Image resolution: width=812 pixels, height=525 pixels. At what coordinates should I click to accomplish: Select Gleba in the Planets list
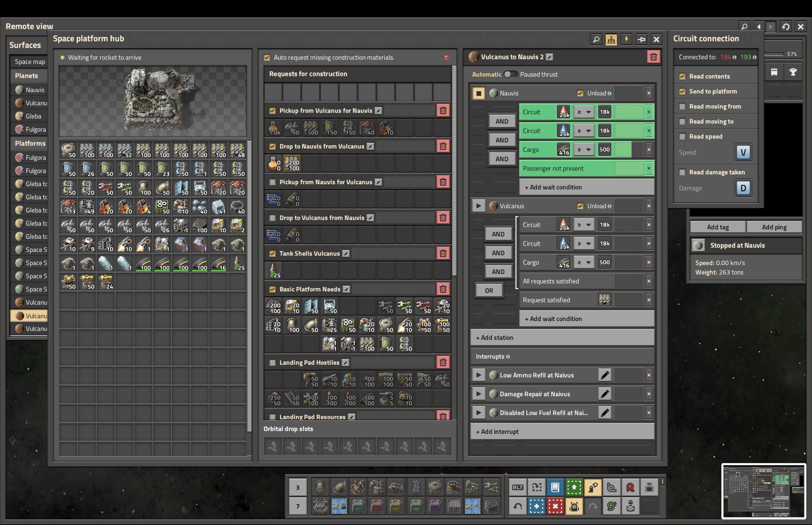33,116
